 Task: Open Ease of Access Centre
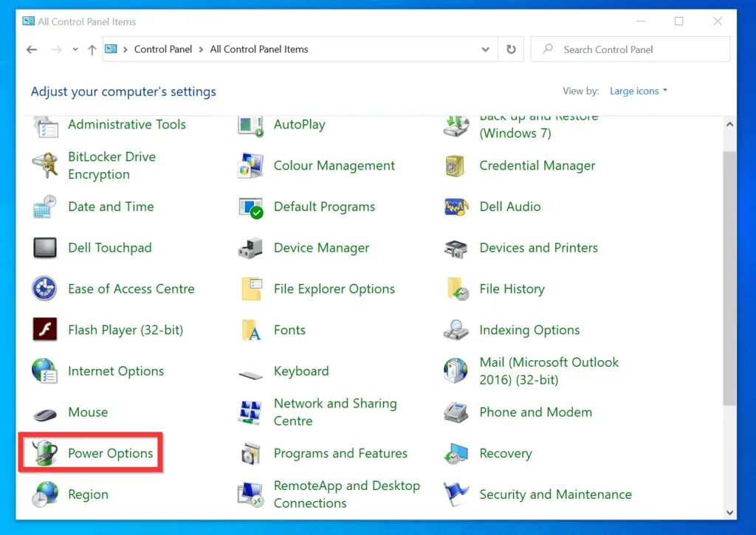click(x=131, y=289)
